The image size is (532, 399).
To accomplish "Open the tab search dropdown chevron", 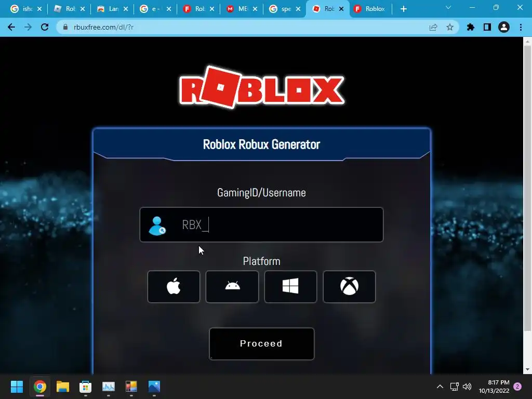I will click(x=448, y=7).
